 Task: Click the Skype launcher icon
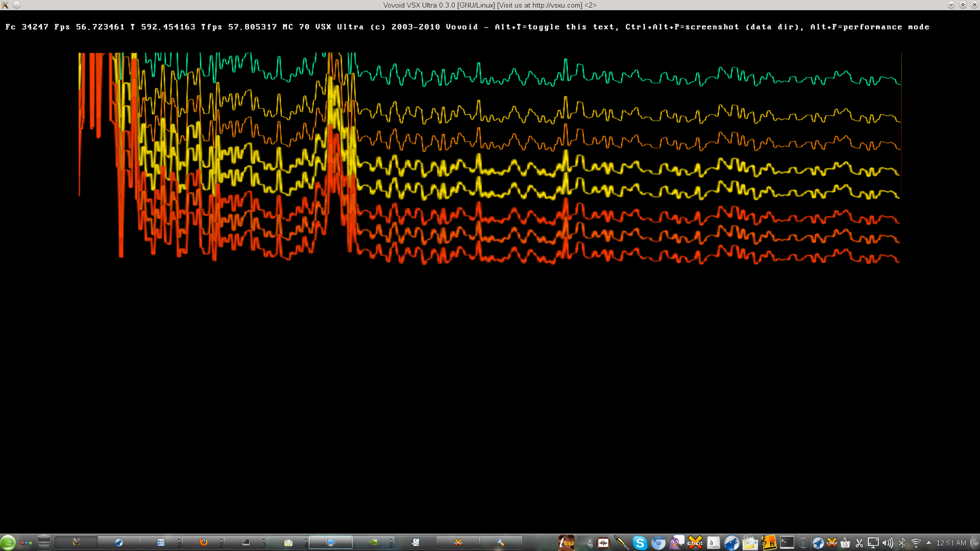(640, 543)
